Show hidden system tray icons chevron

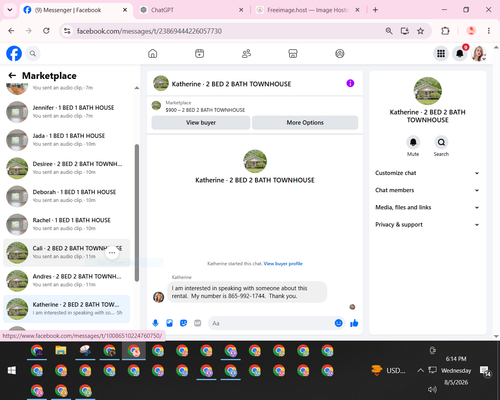(421, 370)
